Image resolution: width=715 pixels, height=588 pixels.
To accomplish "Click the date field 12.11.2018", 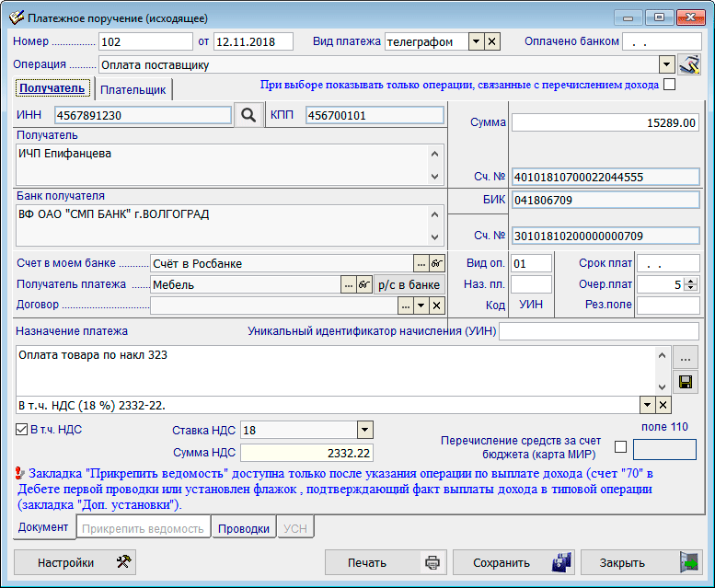I will [253, 42].
